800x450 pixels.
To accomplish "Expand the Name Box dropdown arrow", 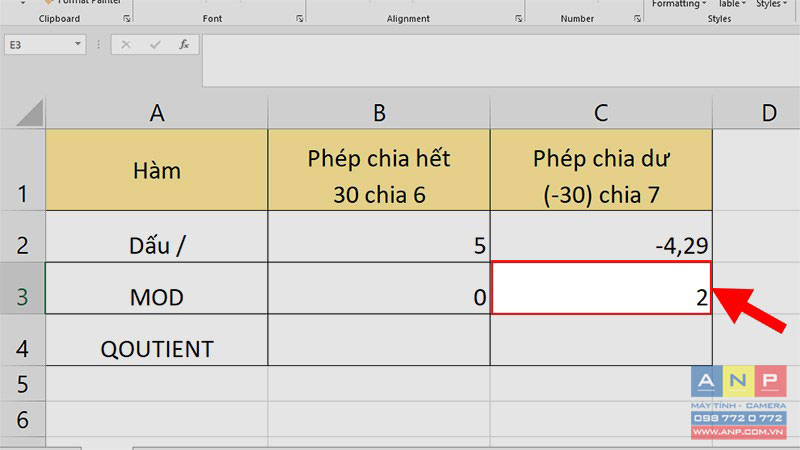I will click(78, 45).
